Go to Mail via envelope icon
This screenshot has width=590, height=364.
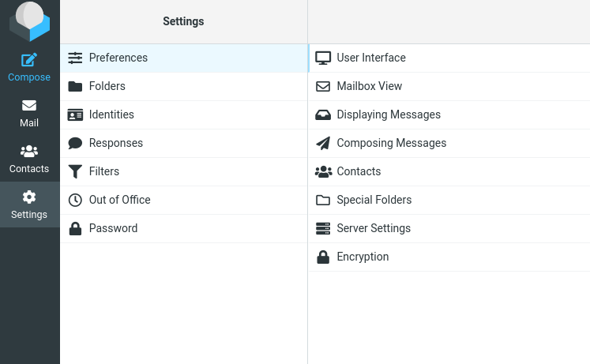point(29,106)
